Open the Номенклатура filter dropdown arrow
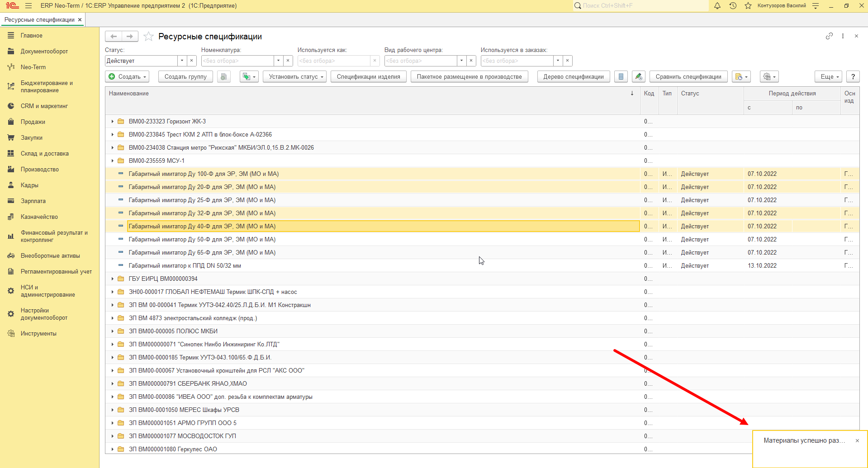The width and height of the screenshot is (868, 468). 278,61
